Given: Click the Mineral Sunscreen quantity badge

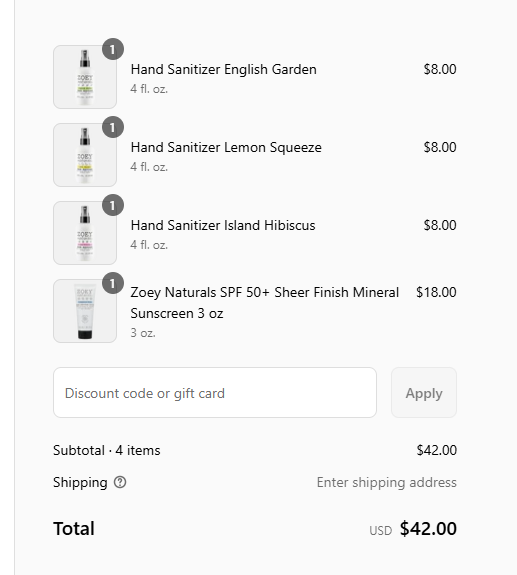Looking at the screenshot, I should [x=113, y=283].
